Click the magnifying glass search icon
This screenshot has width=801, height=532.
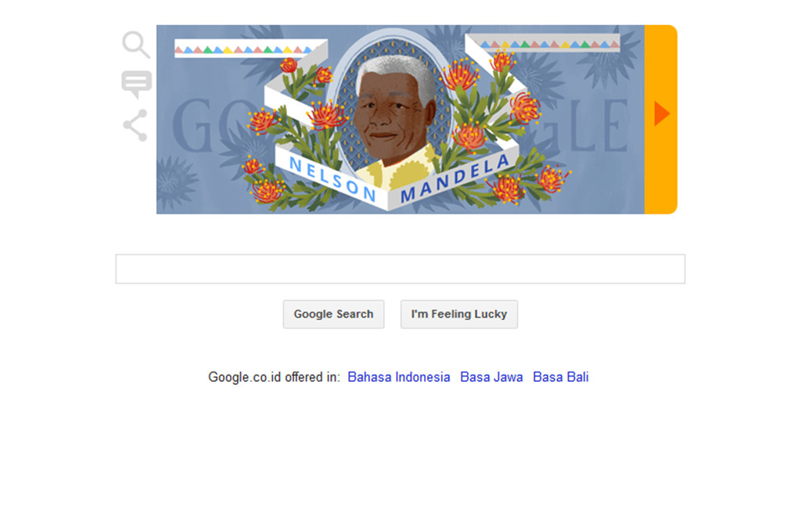point(136,45)
